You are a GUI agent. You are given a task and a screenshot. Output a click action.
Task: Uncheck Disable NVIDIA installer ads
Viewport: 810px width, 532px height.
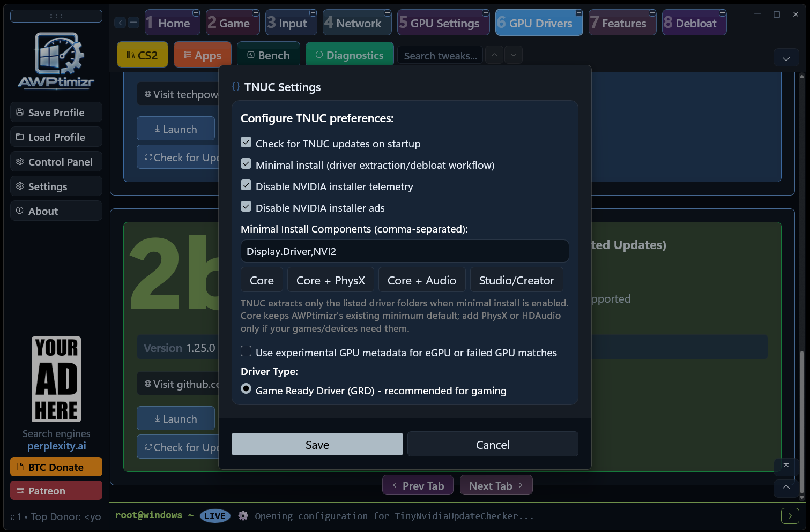(x=246, y=207)
